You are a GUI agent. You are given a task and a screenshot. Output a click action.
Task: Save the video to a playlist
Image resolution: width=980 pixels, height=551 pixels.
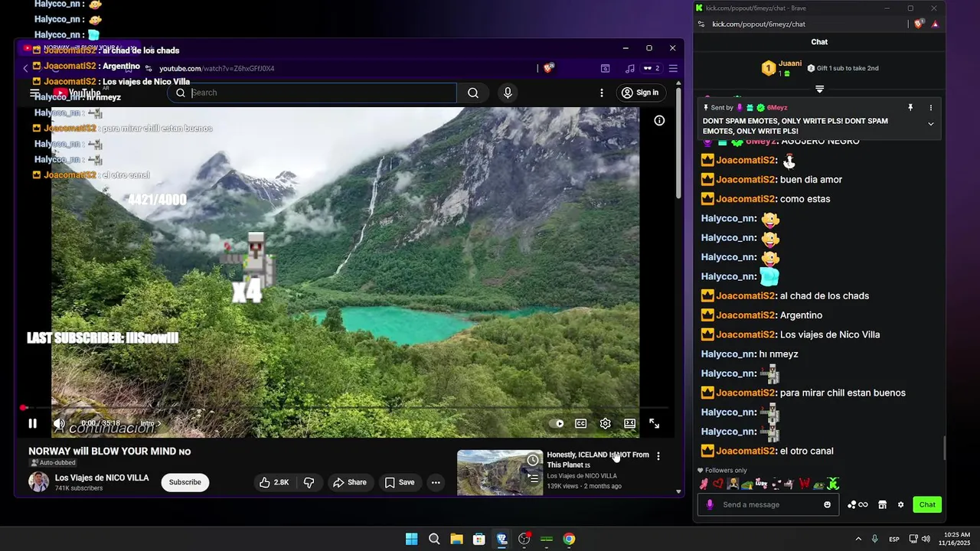[x=400, y=482]
